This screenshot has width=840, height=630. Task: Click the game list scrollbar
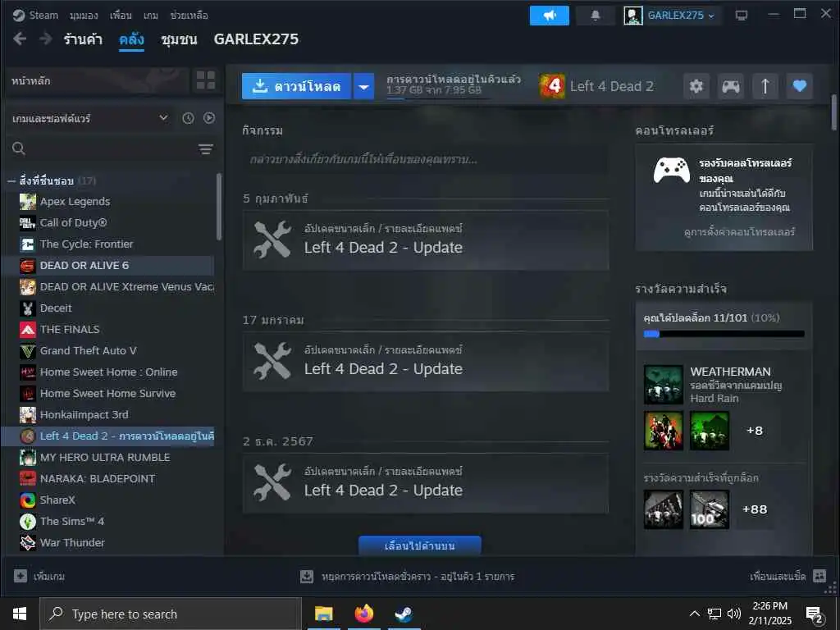click(218, 206)
